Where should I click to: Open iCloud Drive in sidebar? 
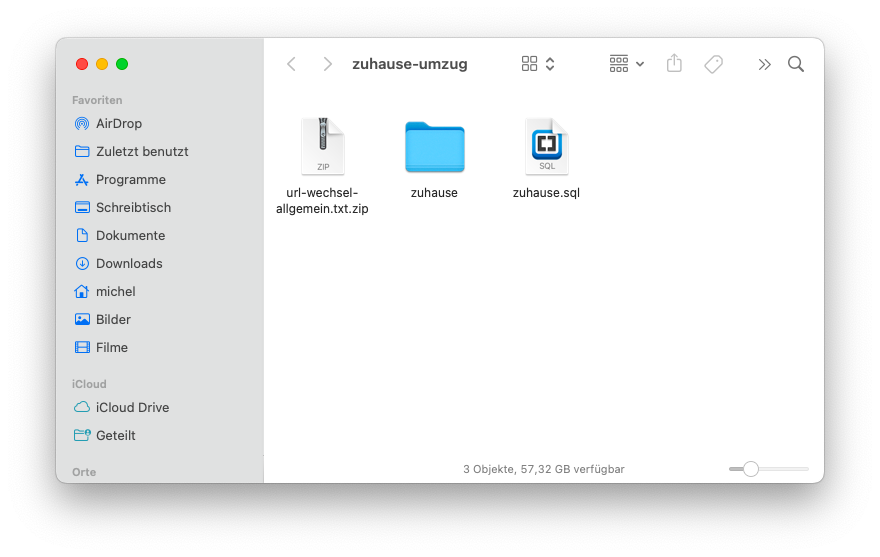tap(132, 408)
